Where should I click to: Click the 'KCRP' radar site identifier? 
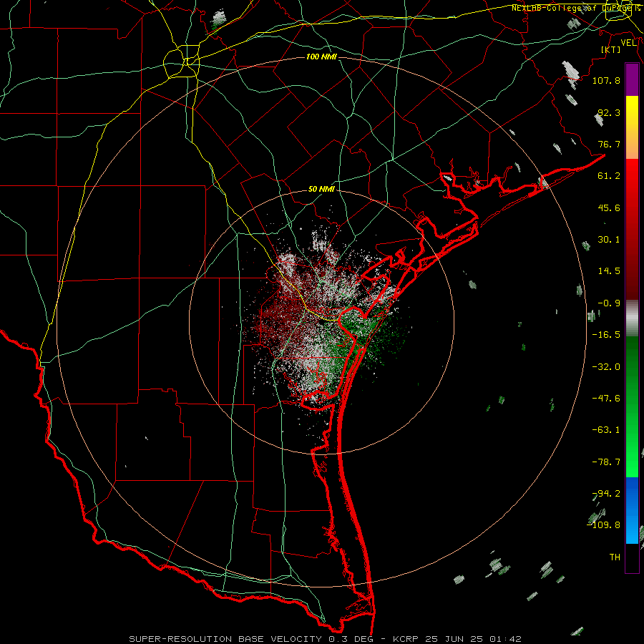[x=406, y=639]
